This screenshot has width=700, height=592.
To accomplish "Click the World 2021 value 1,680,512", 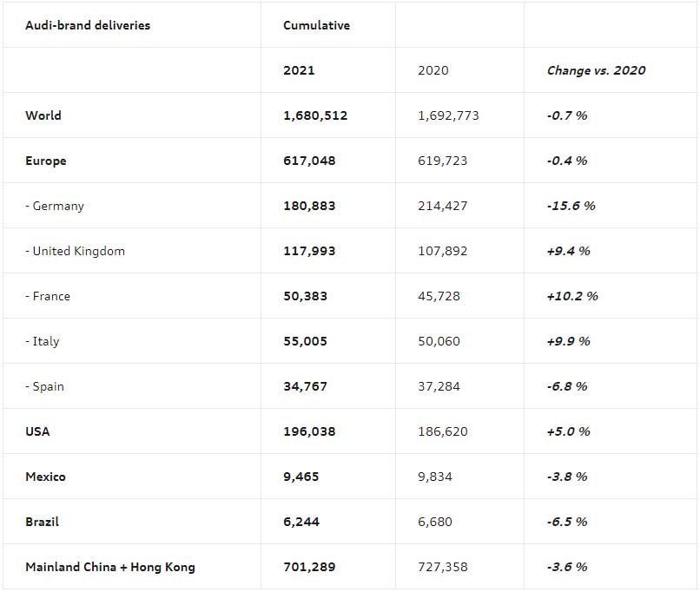I will point(315,115).
